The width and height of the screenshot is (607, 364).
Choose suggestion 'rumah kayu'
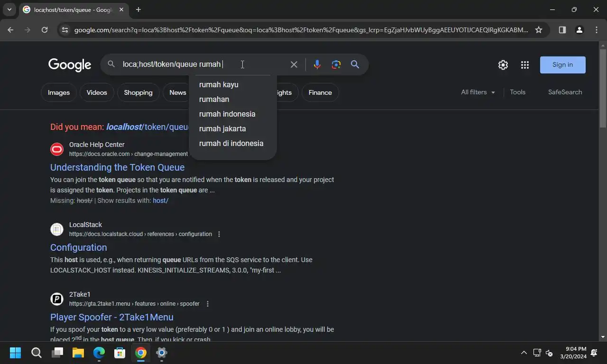pos(232,84)
